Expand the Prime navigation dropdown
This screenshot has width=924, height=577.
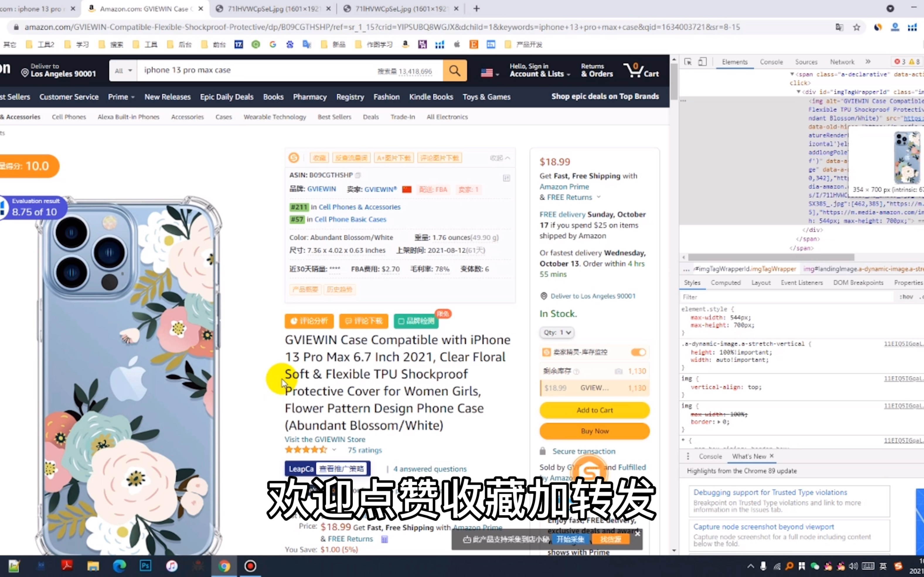point(121,97)
